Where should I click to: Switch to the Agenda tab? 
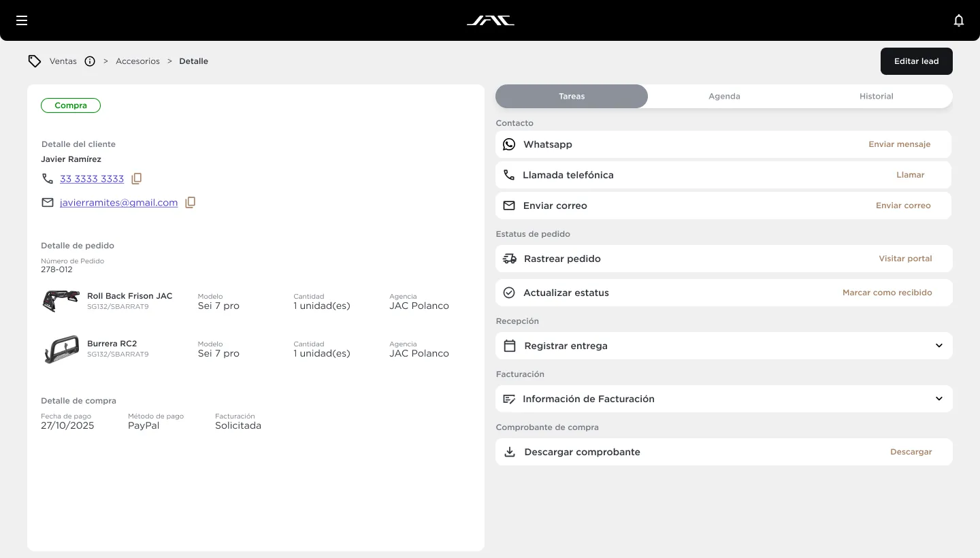724,96
